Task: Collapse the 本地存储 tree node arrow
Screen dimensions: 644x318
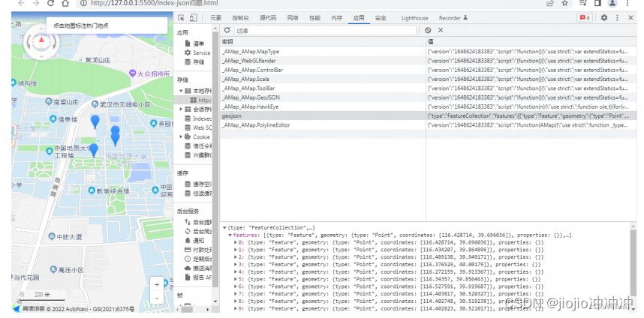Action: pyautogui.click(x=181, y=91)
